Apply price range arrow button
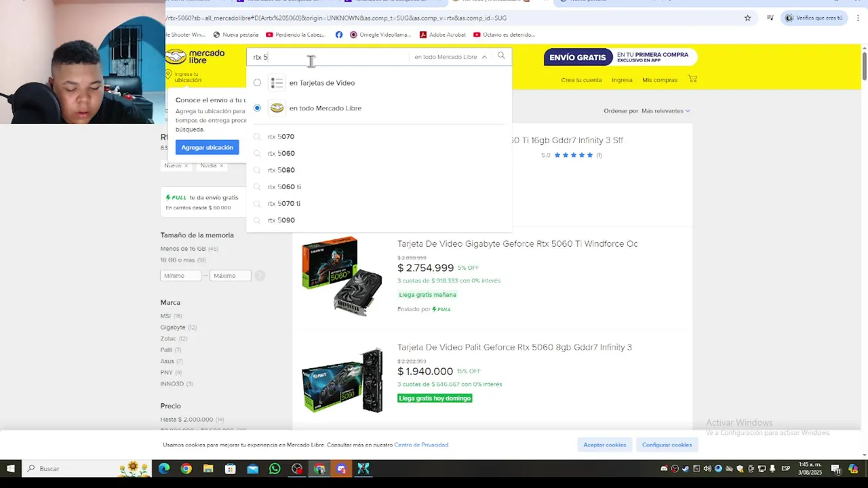Image resolution: width=868 pixels, height=488 pixels. 260,276
